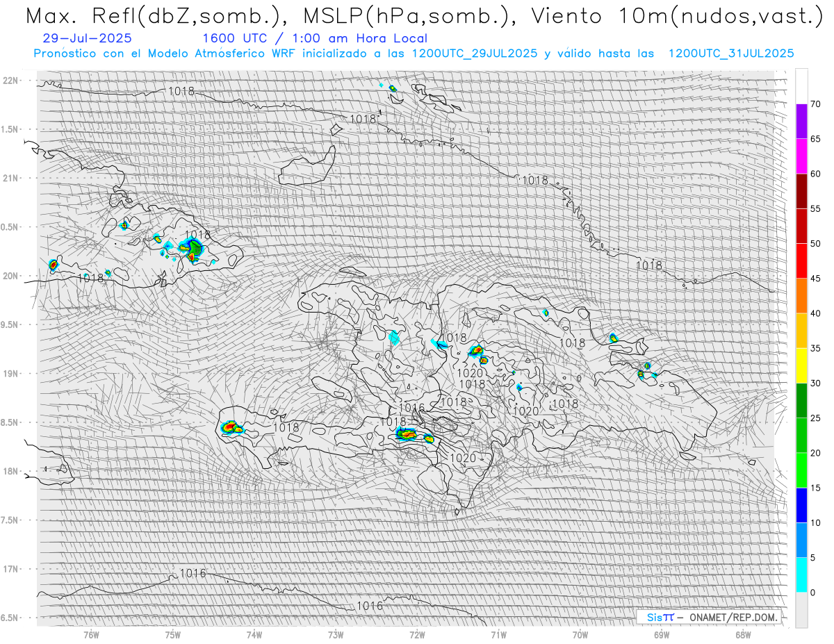This screenshot has height=644, width=834.
Task: Click the colorbar label '65'
Action: [x=815, y=139]
